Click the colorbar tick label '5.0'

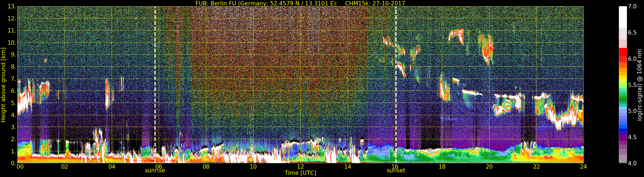click(632, 111)
